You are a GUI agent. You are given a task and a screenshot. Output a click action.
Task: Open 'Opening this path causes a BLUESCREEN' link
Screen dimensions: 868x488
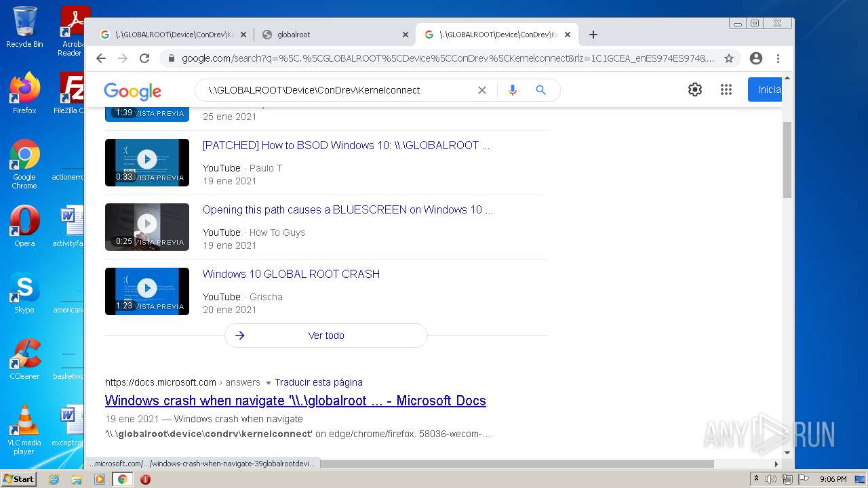pos(348,209)
